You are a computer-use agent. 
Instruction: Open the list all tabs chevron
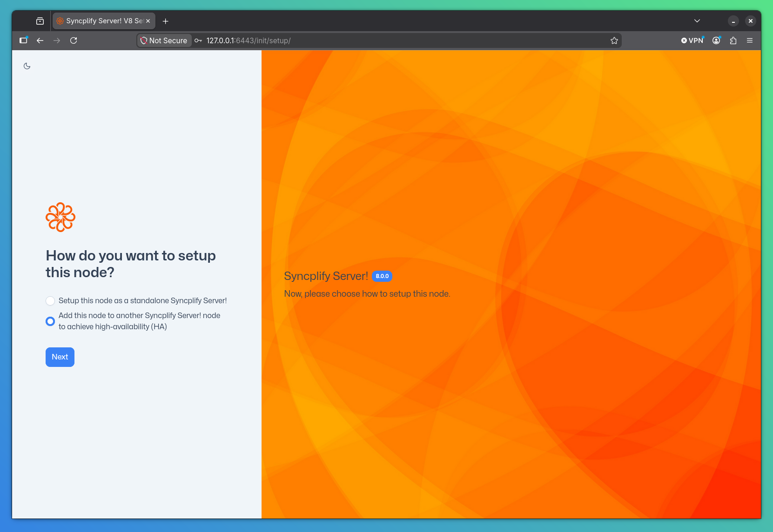[697, 21]
